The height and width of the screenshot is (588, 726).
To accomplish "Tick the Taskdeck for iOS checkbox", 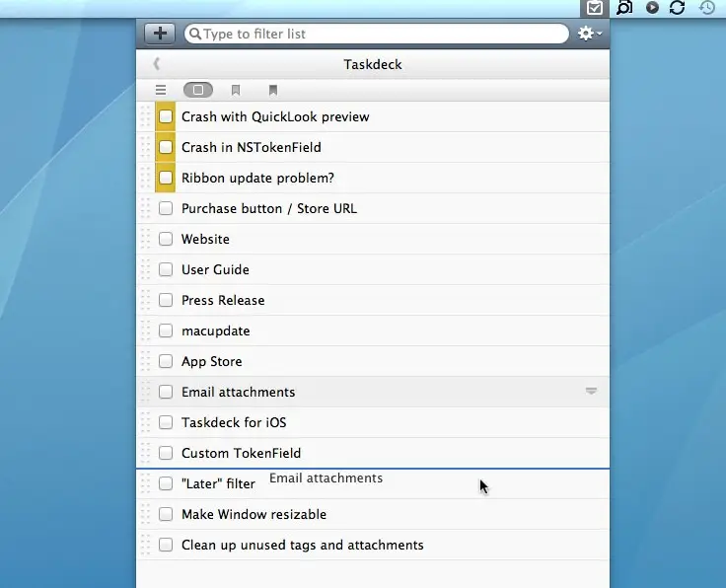I will tap(166, 422).
